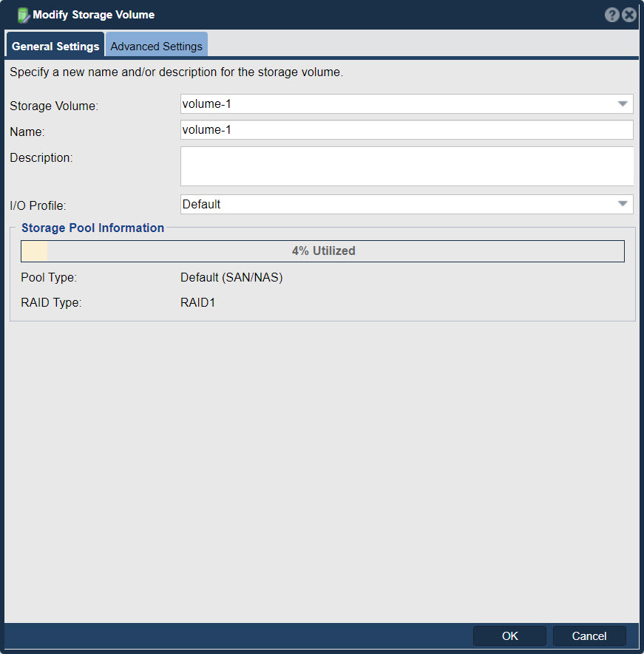This screenshot has width=644, height=654.
Task: Click the Name label
Action: pos(27,132)
